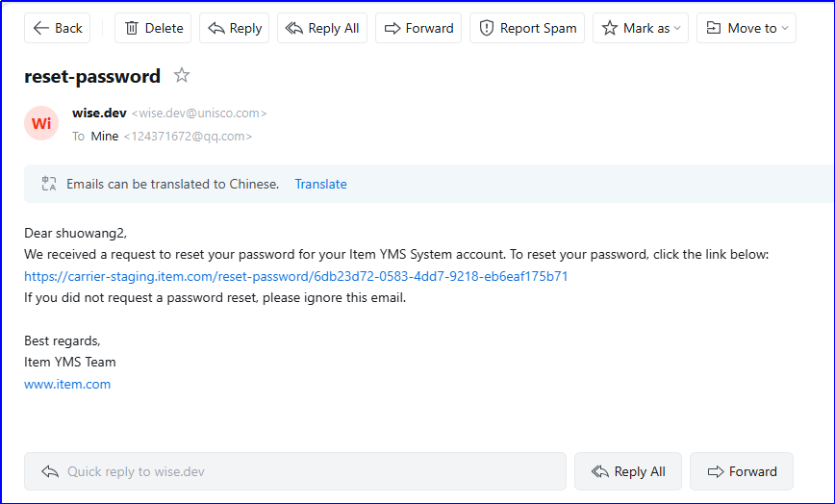Open the www.item.com link

67,384
